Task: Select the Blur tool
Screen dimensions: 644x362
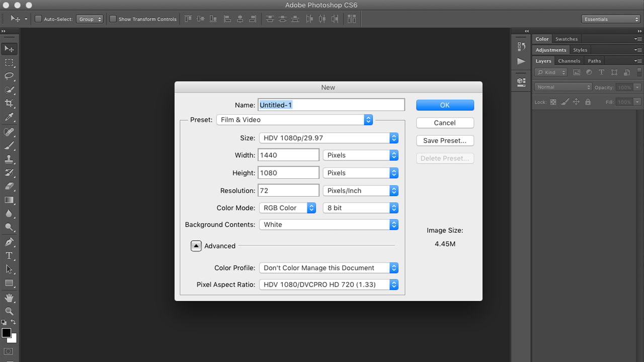Action: 9,213
